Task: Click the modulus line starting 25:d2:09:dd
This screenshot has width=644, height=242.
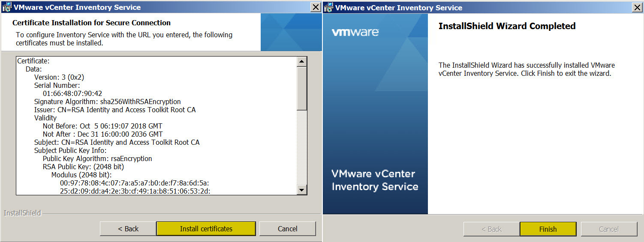Action: (135, 191)
